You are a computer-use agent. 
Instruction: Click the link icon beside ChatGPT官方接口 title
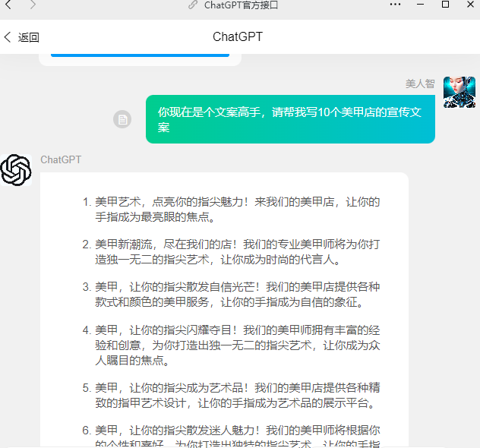pyautogui.click(x=193, y=5)
